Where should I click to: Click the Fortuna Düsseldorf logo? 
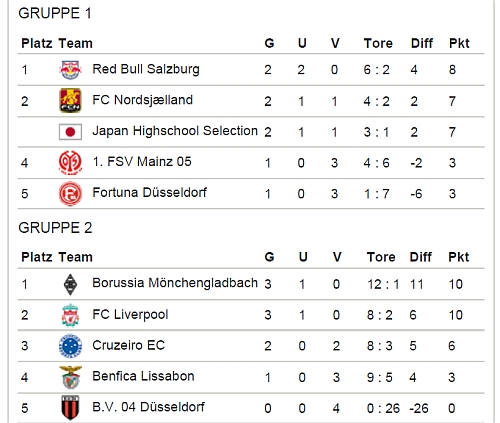click(70, 194)
